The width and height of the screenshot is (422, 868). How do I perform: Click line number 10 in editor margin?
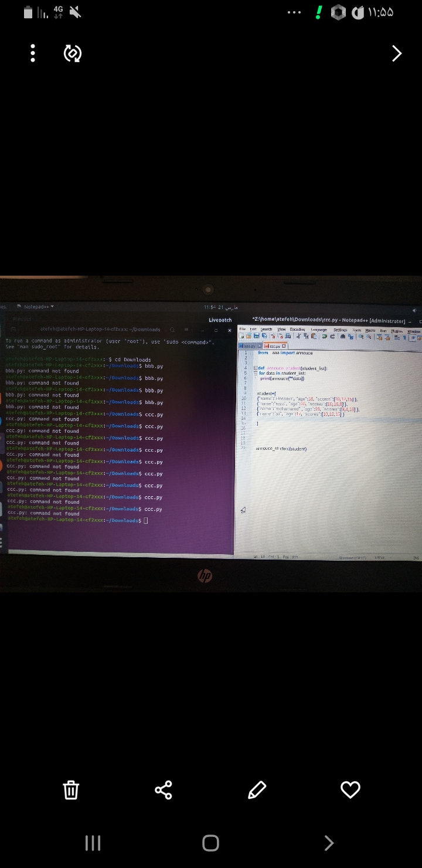(244, 399)
